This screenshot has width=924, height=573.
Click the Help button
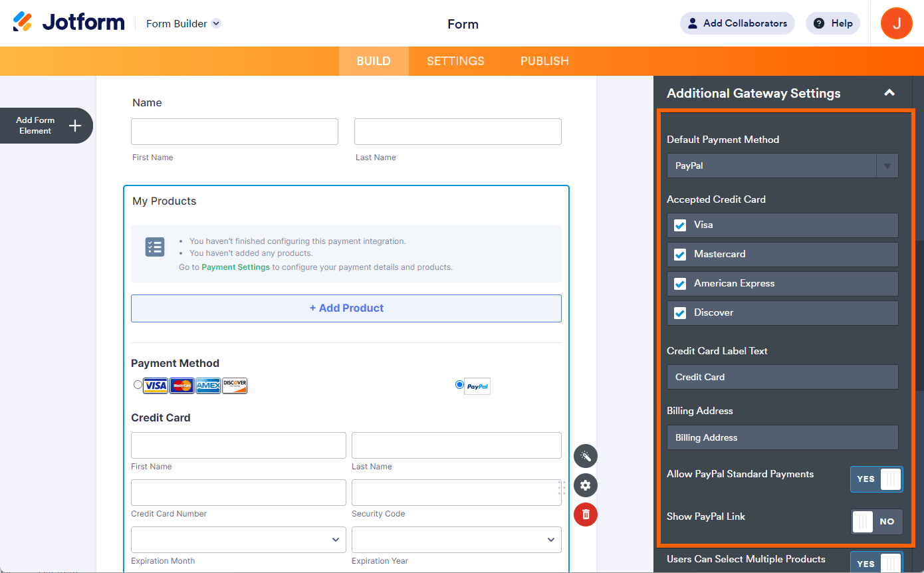click(x=833, y=23)
